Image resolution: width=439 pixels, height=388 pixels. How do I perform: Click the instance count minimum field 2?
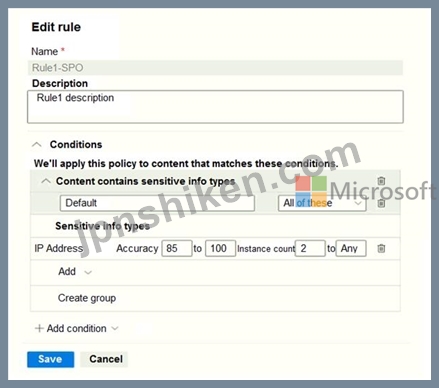point(310,248)
